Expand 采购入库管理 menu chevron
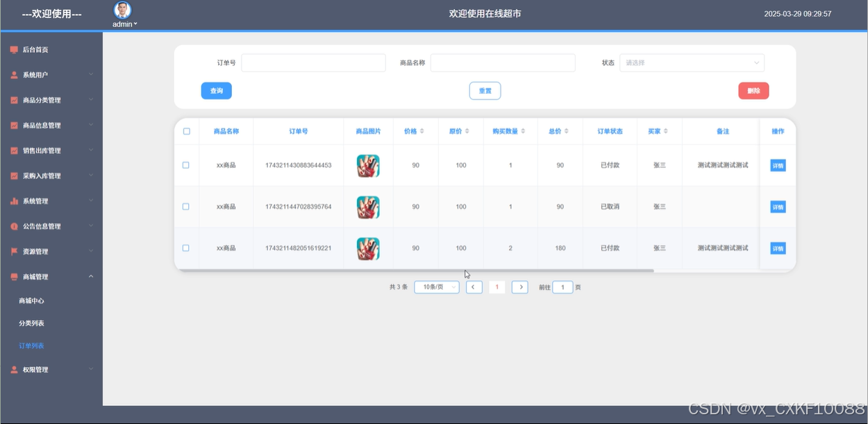The width and height of the screenshot is (868, 424). [x=91, y=176]
